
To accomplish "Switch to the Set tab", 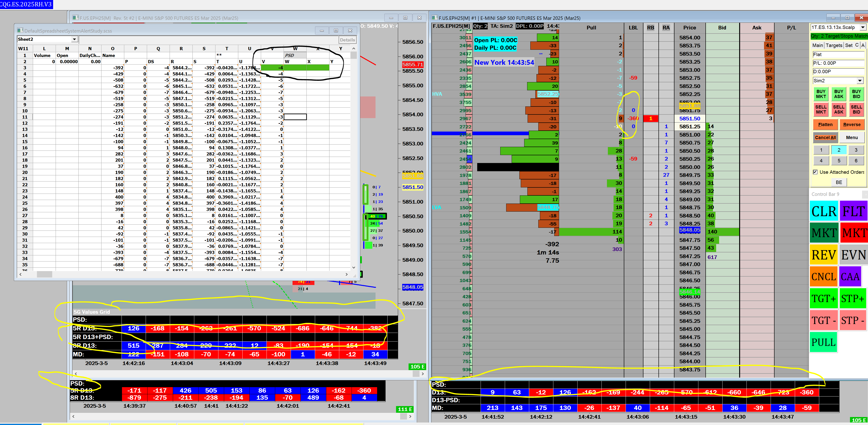I will tap(848, 45).
